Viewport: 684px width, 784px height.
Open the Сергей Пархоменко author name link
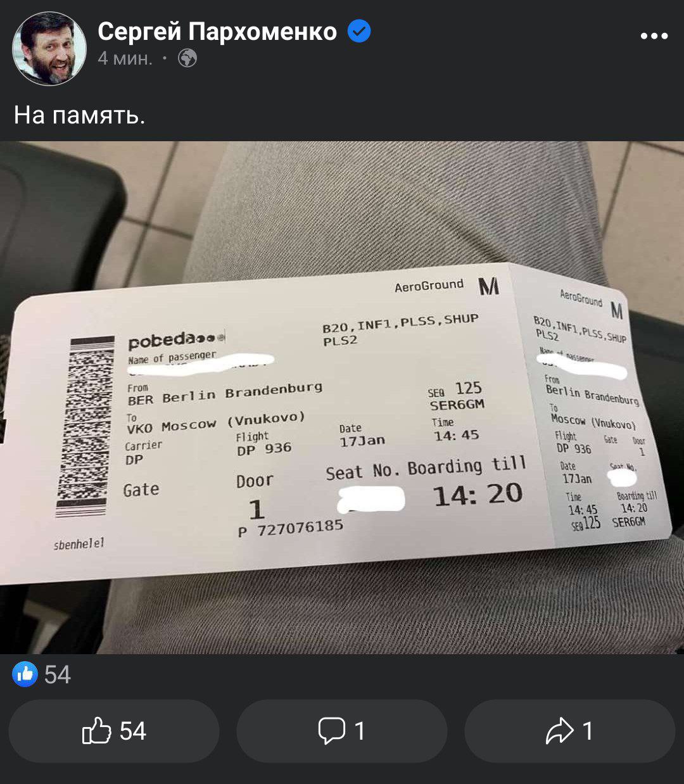point(217,31)
